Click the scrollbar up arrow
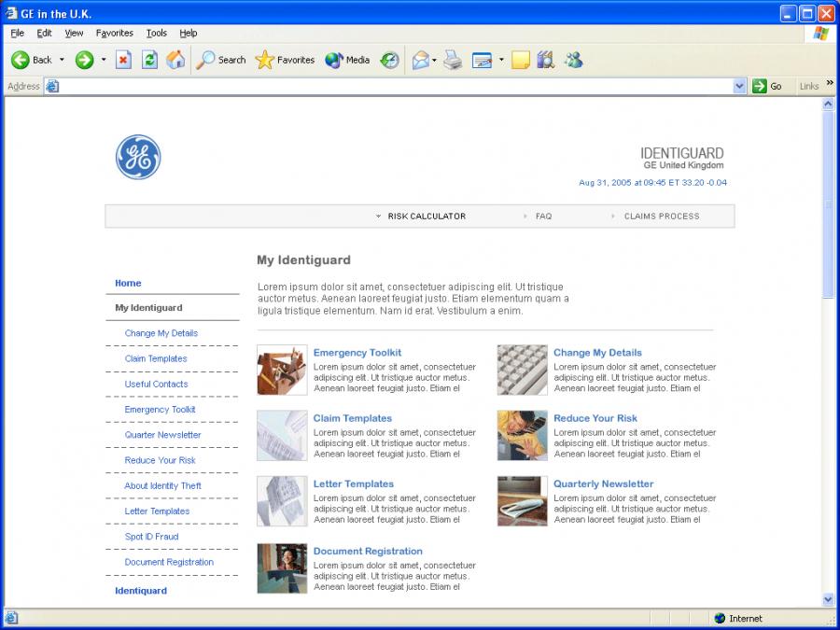The image size is (840, 630). tap(828, 104)
